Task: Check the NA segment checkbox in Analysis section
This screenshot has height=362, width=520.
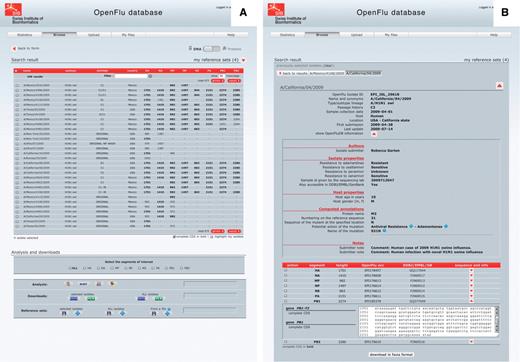Action: point(98,268)
